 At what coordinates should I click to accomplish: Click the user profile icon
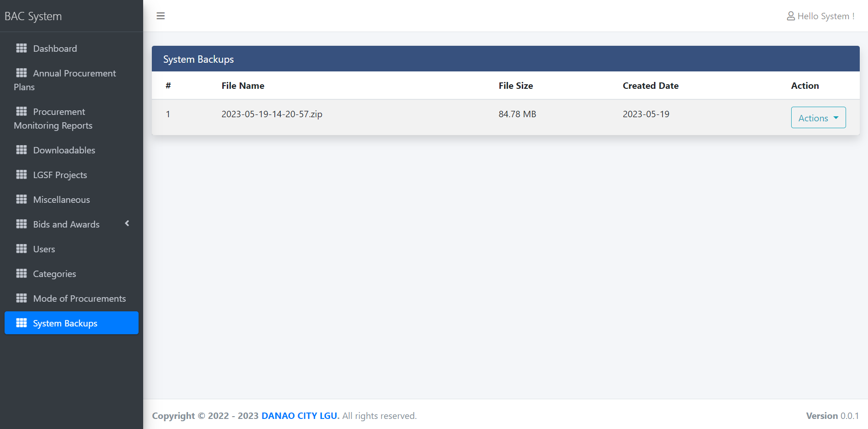point(791,16)
